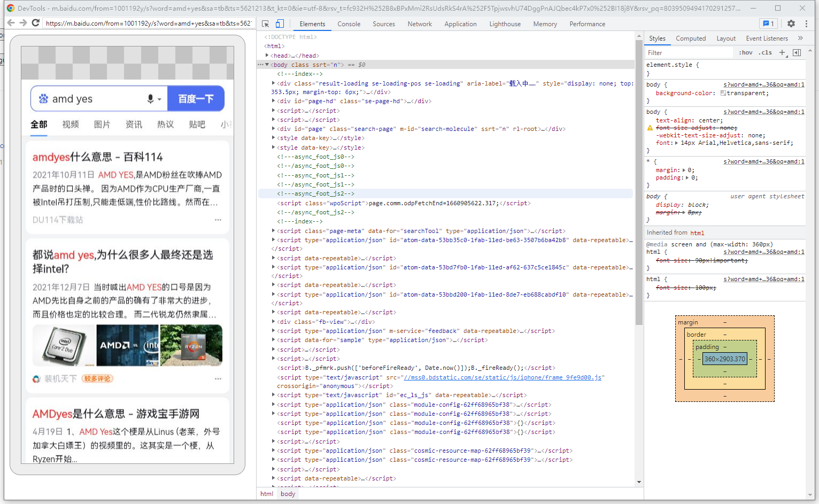The height and width of the screenshot is (504, 819).
Task: Toggle the .cls element classes panel
Action: (765, 52)
